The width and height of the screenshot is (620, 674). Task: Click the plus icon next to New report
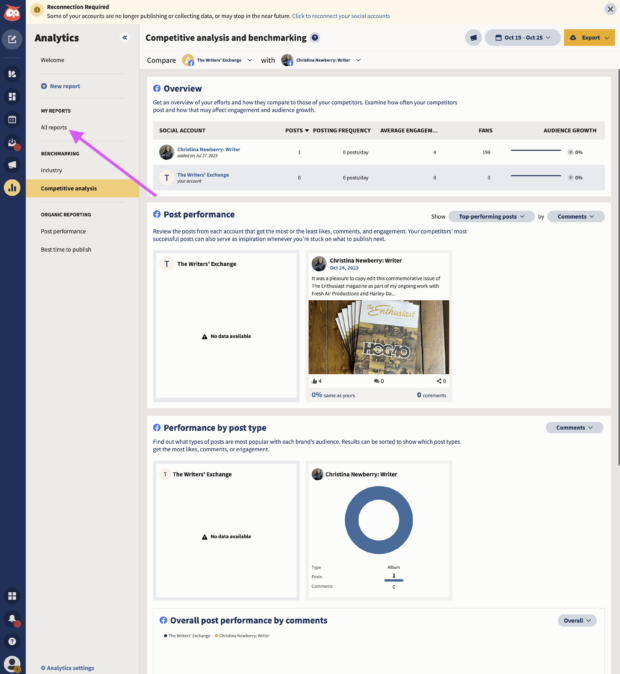point(44,86)
